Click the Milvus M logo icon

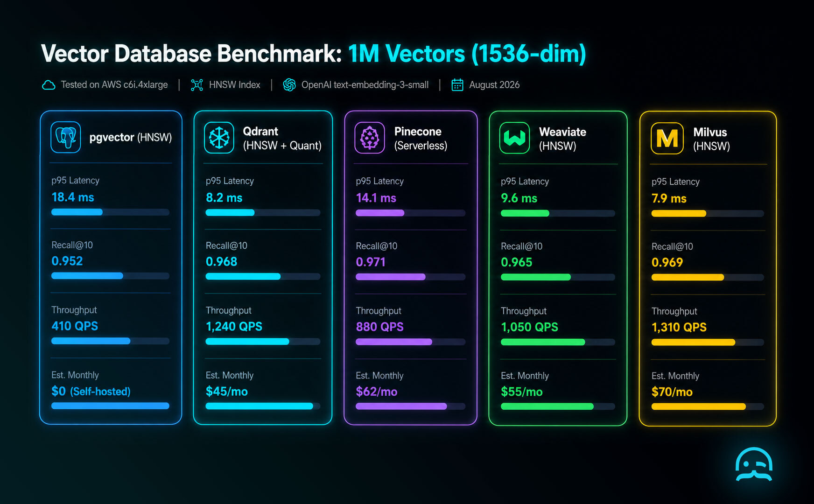[x=667, y=138]
